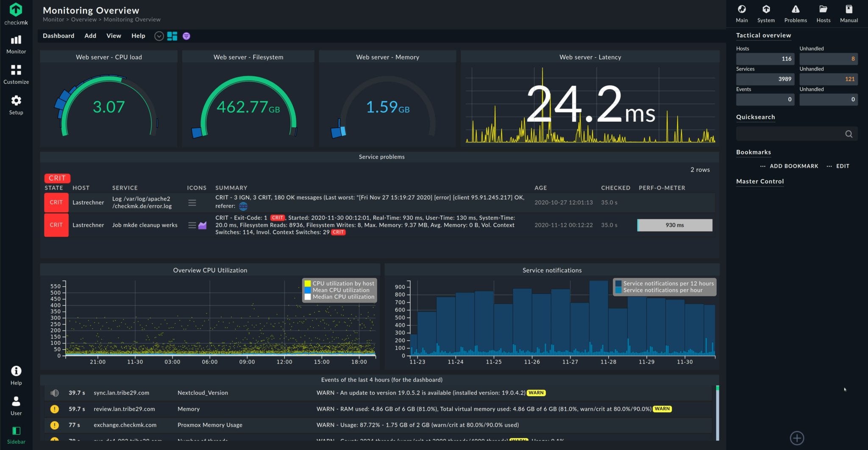Open the checkmk logo home icon
The width and height of the screenshot is (868, 450).
16,9
